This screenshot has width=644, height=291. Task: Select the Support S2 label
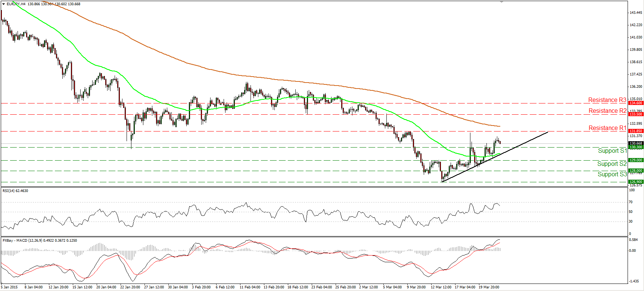(x=612, y=164)
